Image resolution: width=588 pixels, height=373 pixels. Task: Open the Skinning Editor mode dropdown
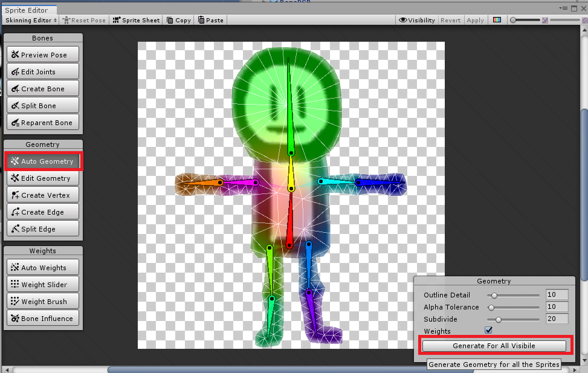(x=31, y=21)
